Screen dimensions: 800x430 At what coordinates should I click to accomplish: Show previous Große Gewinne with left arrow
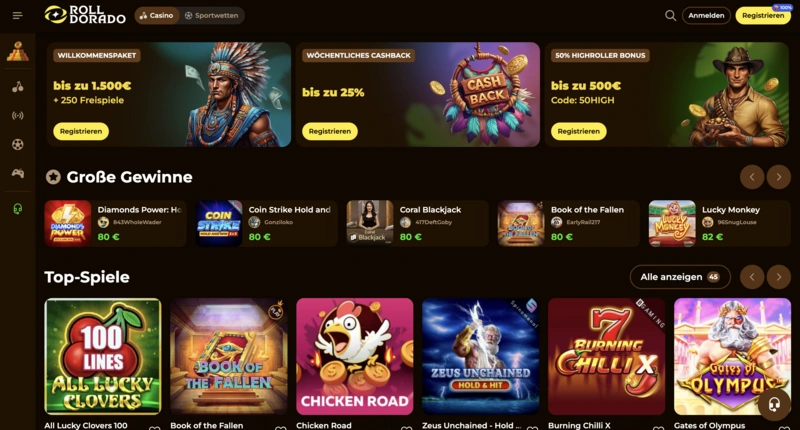752,177
